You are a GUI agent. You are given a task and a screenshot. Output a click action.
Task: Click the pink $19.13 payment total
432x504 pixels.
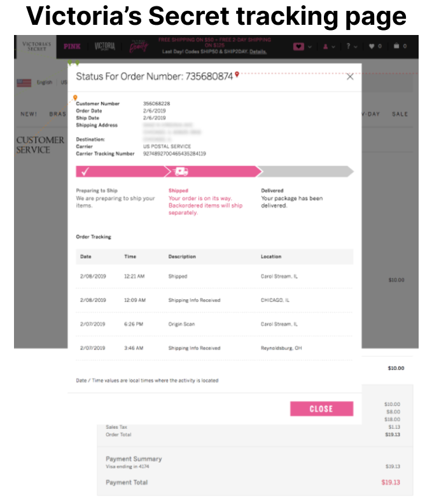(391, 482)
